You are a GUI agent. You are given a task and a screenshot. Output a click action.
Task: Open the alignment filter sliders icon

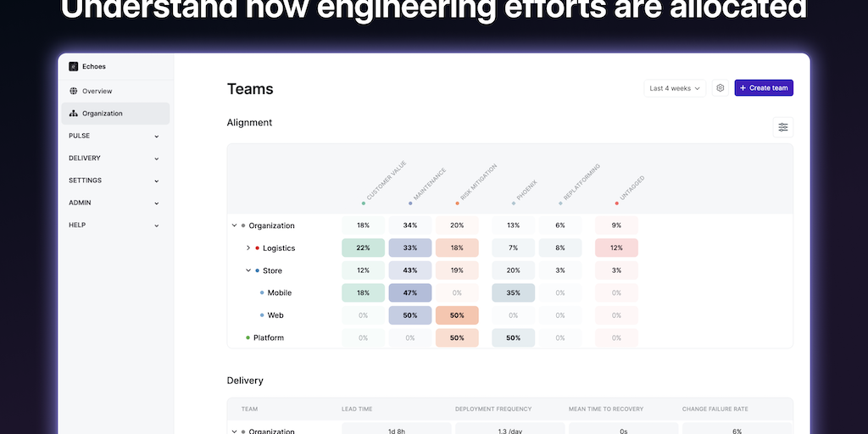click(783, 127)
